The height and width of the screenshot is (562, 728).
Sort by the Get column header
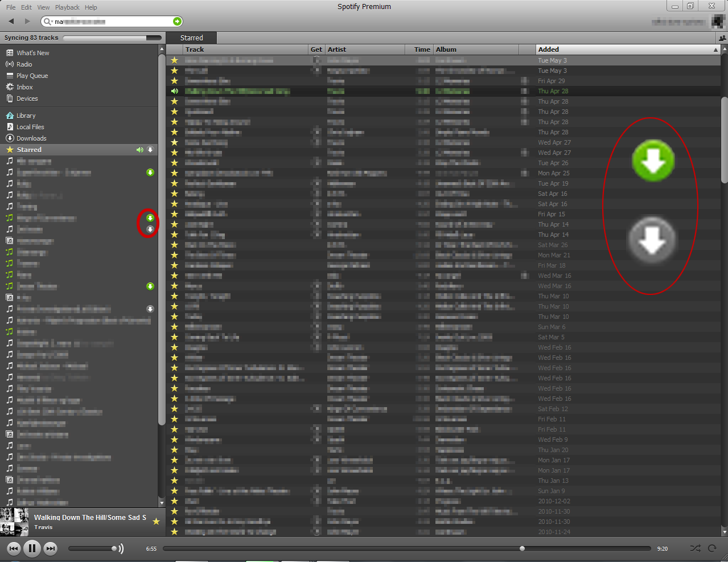coord(316,50)
